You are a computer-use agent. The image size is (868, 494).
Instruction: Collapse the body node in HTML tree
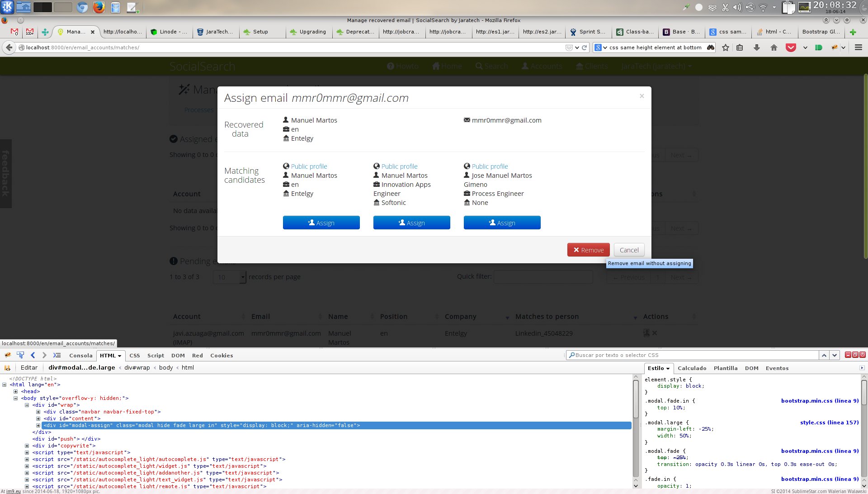click(x=15, y=399)
